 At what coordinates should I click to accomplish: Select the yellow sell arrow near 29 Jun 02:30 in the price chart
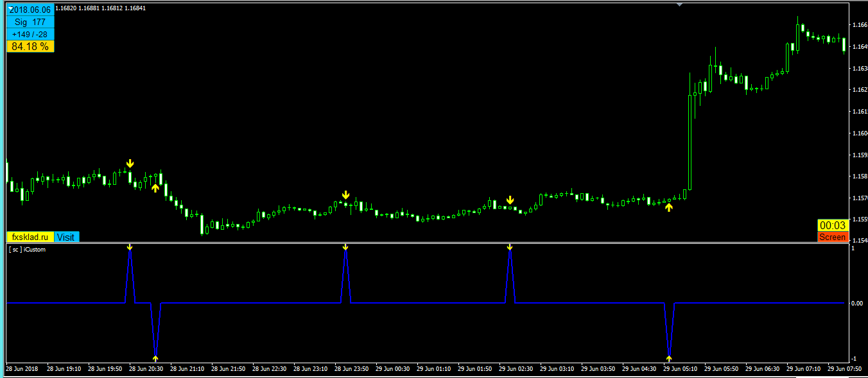click(x=510, y=200)
